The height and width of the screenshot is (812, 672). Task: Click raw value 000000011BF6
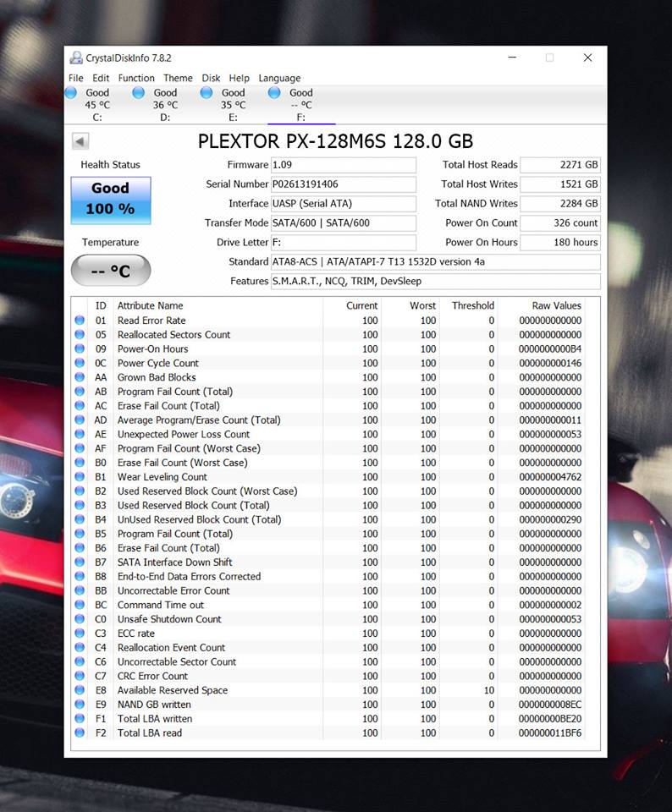coord(550,732)
